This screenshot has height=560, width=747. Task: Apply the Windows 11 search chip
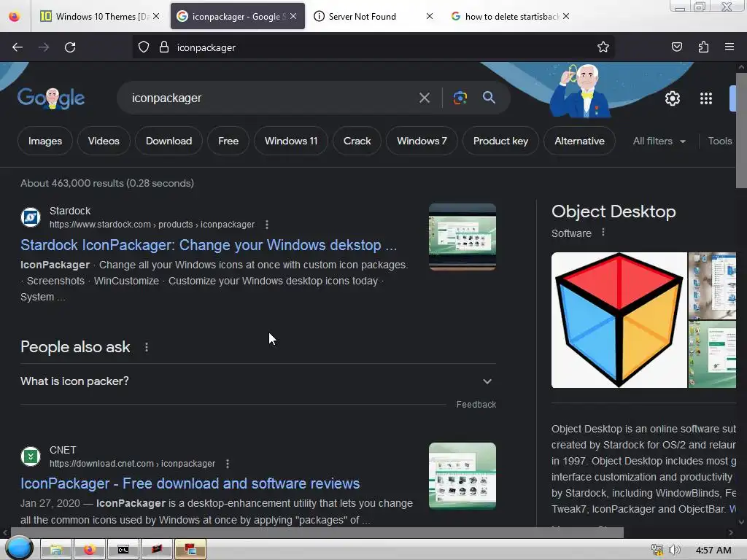tap(290, 141)
